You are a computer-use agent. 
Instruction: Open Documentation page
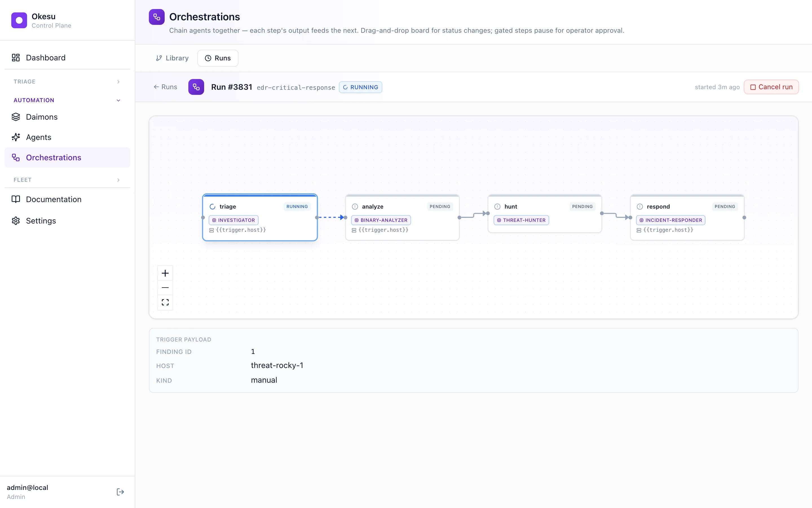click(x=67, y=199)
